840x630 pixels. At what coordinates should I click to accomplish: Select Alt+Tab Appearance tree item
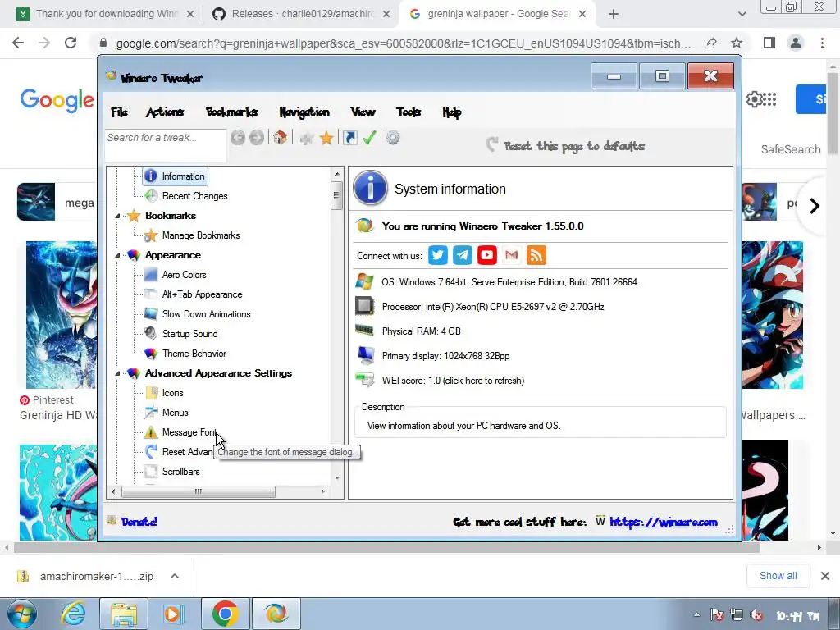pyautogui.click(x=202, y=294)
